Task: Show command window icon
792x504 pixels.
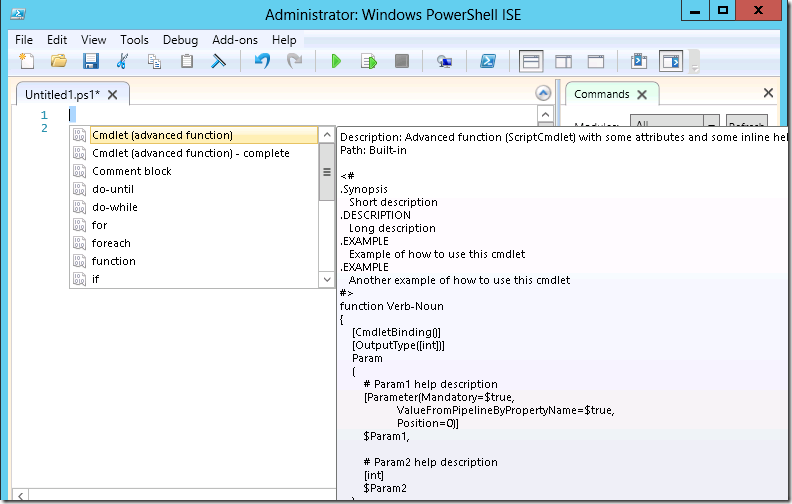Action: coord(639,62)
